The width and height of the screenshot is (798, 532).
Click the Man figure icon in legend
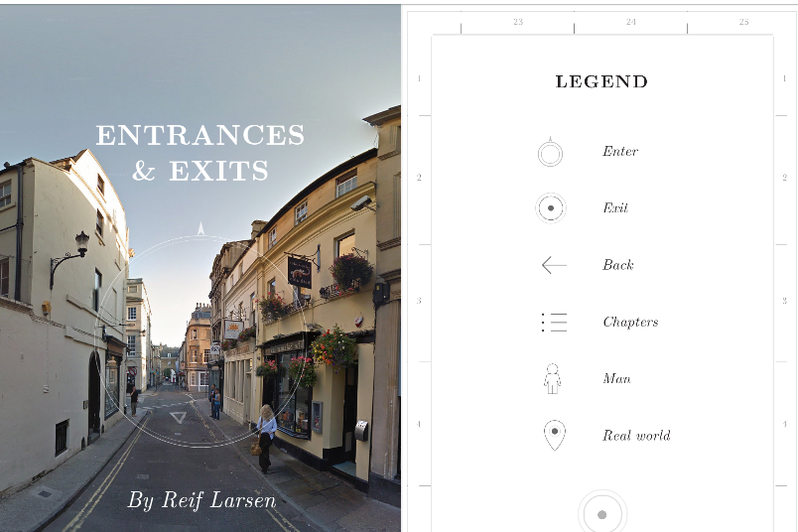pyautogui.click(x=552, y=379)
